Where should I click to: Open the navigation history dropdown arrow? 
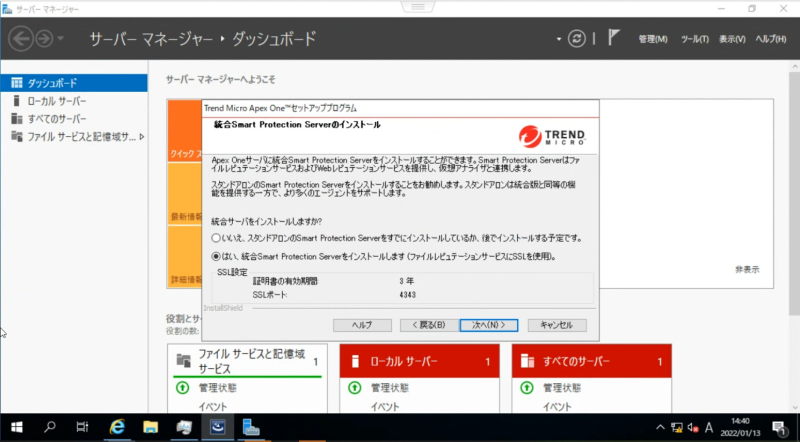click(61, 39)
